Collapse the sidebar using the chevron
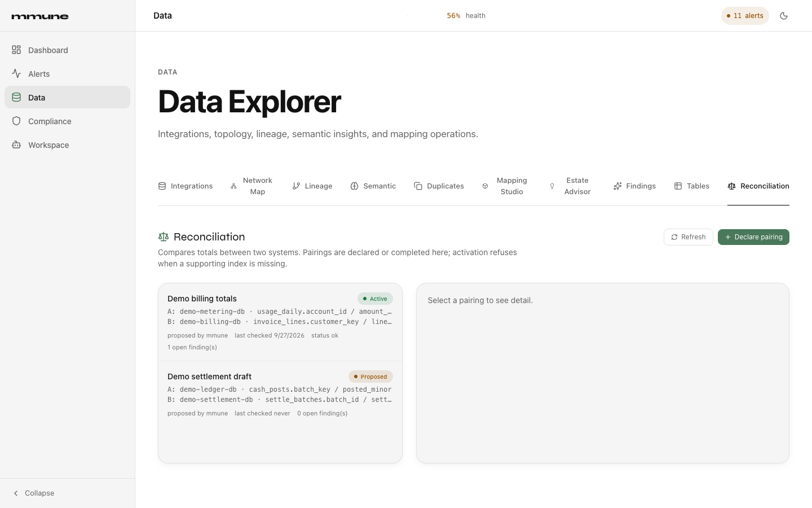Image resolution: width=812 pixels, height=508 pixels. click(16, 493)
